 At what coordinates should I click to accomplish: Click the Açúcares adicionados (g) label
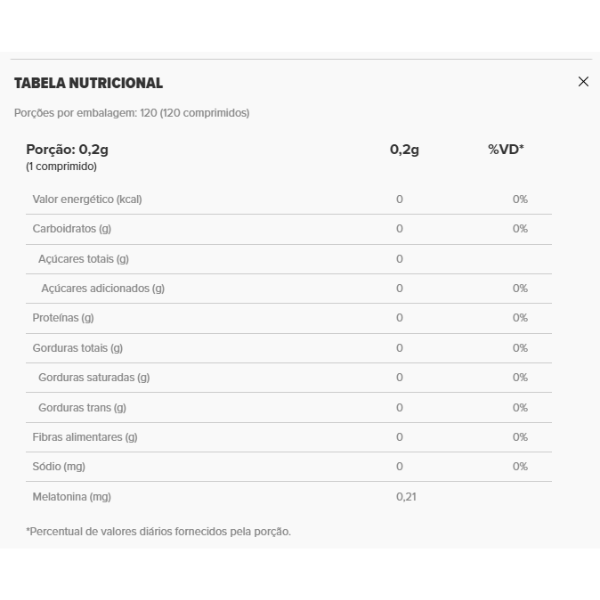(x=103, y=289)
